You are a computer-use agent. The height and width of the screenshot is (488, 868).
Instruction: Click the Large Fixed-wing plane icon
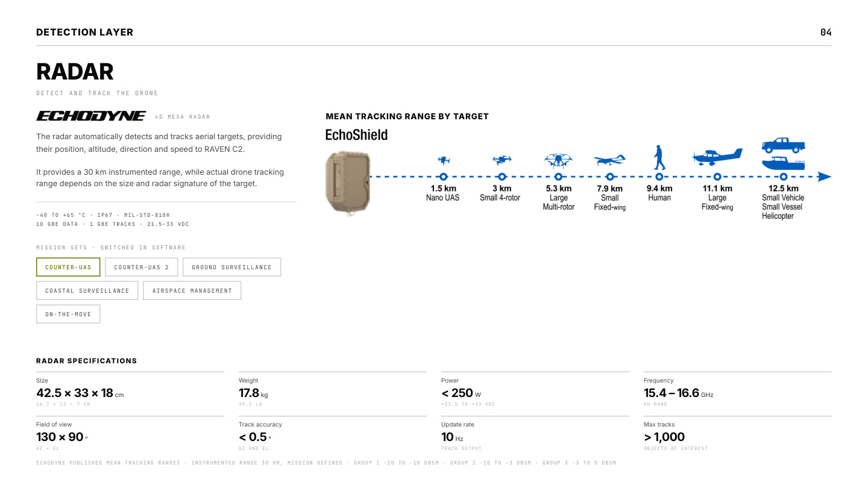point(717,157)
